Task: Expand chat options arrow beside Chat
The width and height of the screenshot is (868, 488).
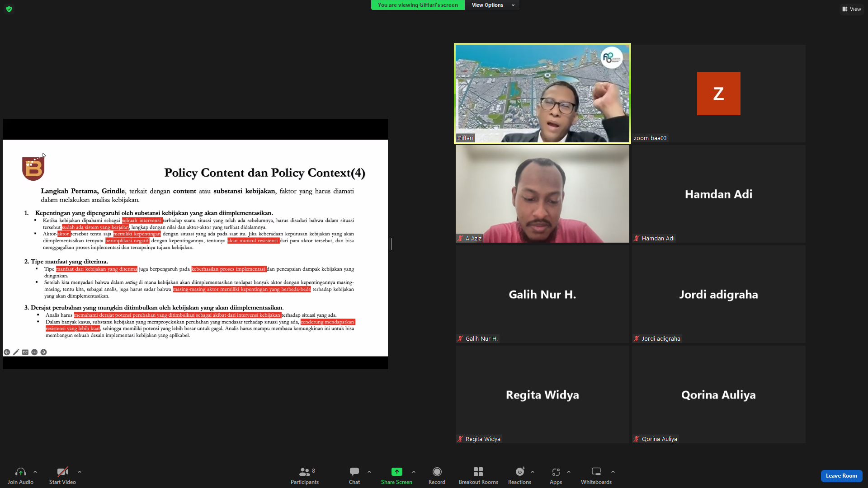Action: 369,472
